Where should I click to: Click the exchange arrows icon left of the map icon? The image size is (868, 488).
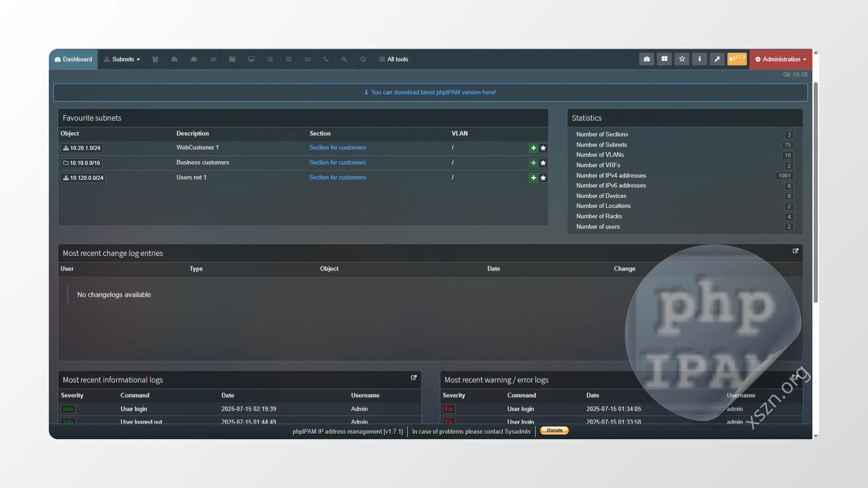[x=213, y=59]
